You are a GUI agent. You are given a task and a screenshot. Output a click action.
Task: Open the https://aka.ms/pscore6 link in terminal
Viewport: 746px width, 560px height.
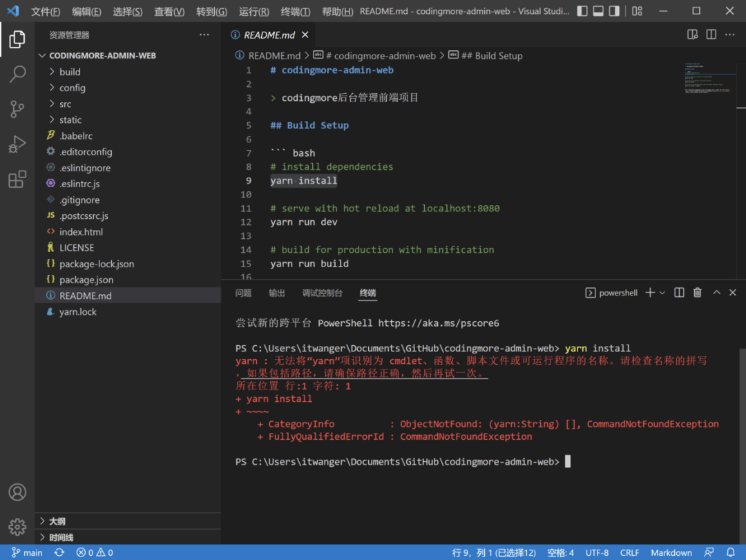(x=439, y=323)
